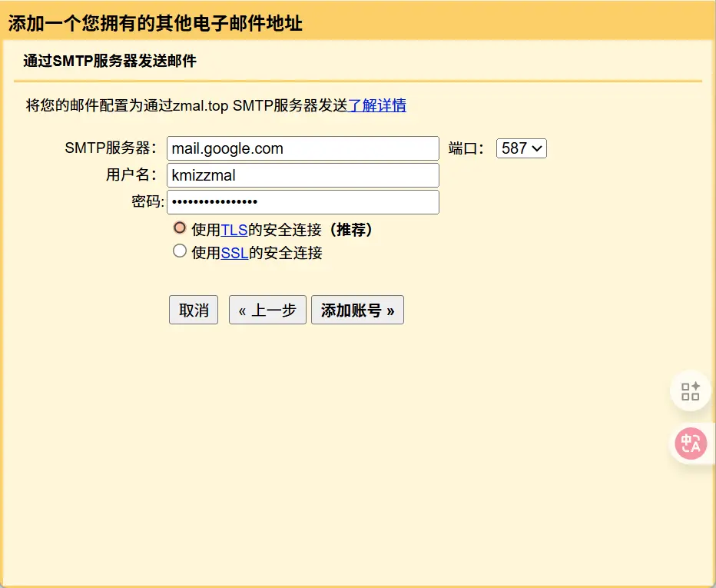
Task: Choose the SSL secure connection radio button
Action: click(180, 251)
